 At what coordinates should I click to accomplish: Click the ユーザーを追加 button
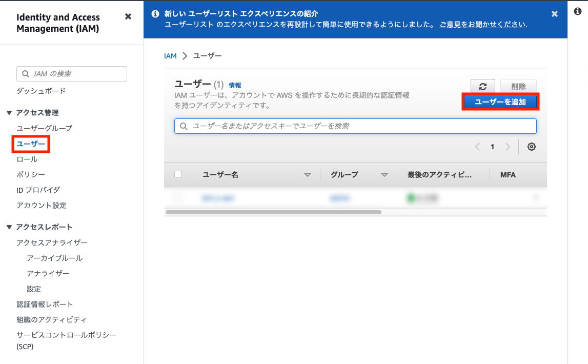(x=500, y=102)
